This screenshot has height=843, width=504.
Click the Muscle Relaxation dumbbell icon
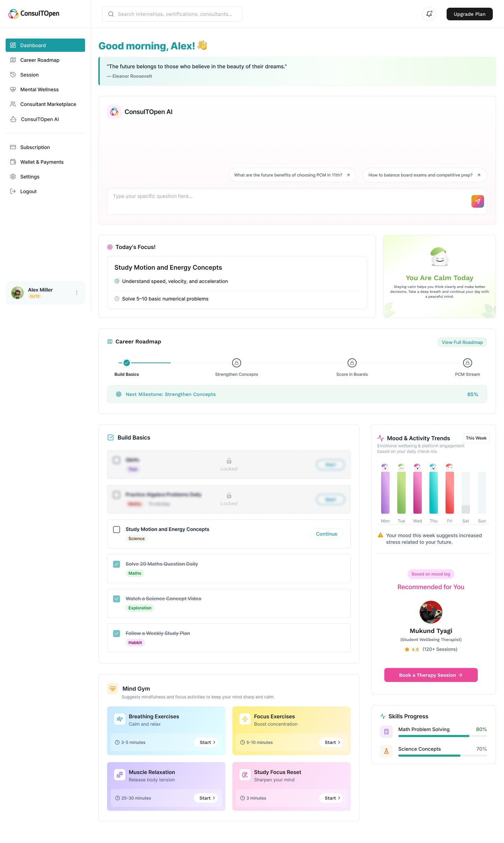(x=120, y=775)
